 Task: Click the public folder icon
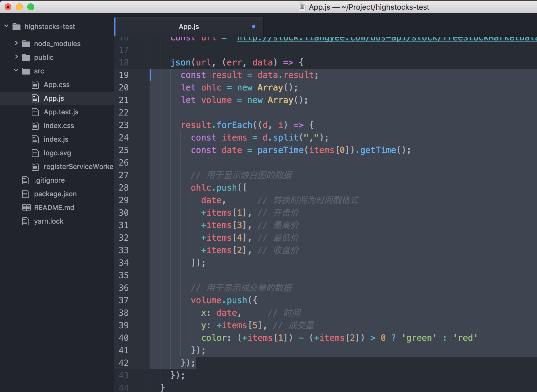pyautogui.click(x=26, y=57)
